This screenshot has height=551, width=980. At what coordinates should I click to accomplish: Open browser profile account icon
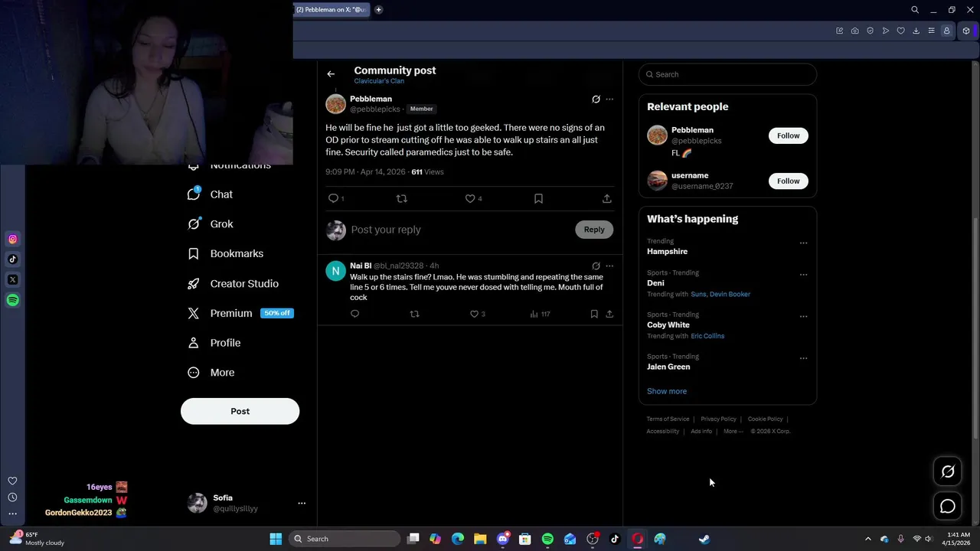click(946, 31)
